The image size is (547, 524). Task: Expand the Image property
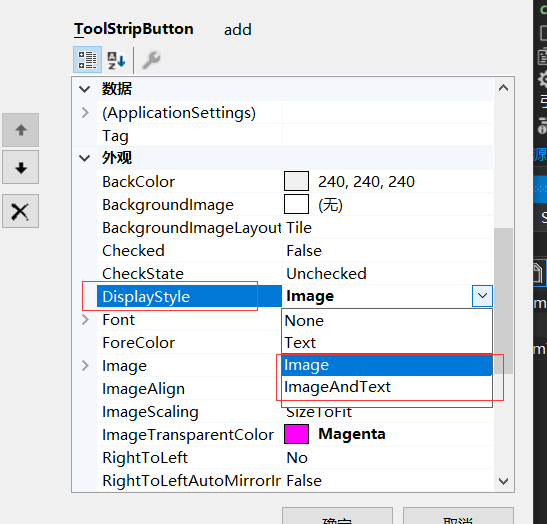coord(85,366)
